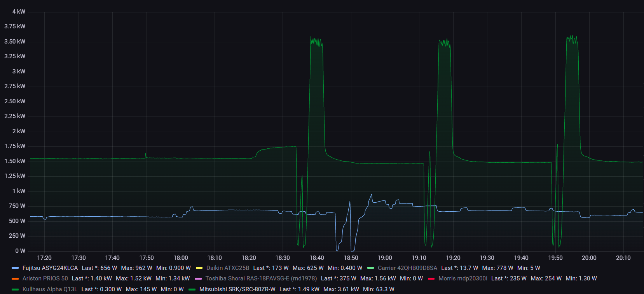Open color picker for Morris red swatch

point(431,278)
